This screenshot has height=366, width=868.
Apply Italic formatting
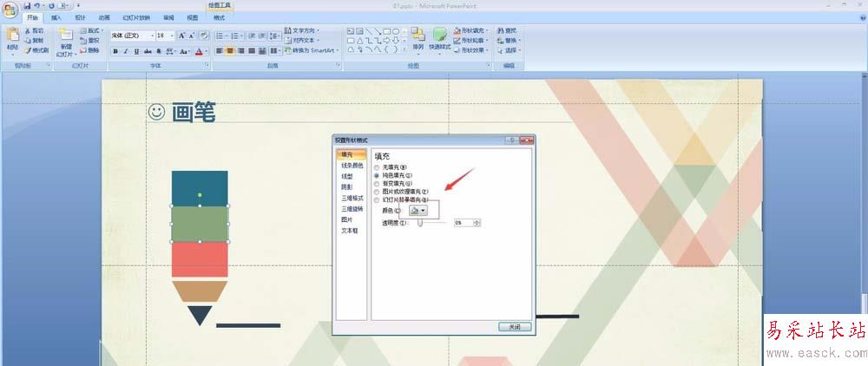pyautogui.click(x=126, y=51)
